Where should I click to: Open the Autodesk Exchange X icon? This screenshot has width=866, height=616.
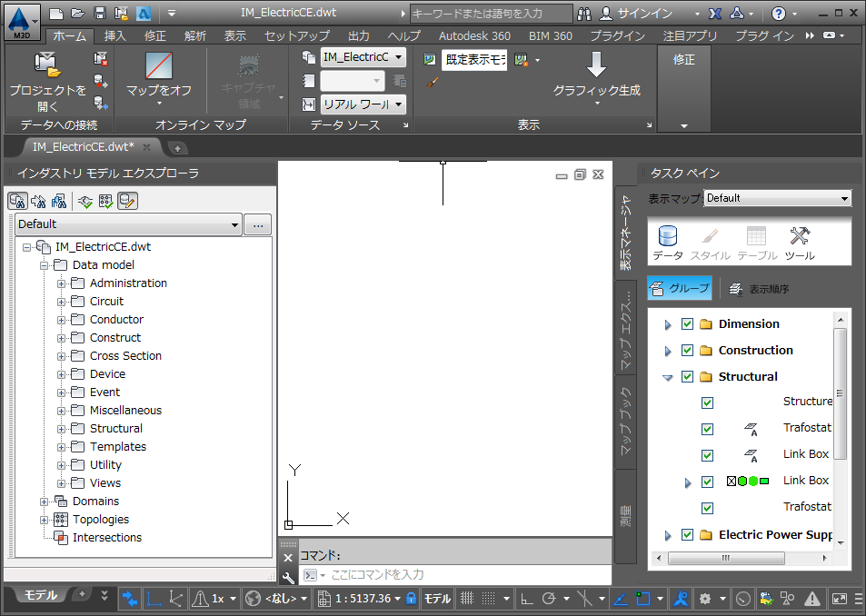click(x=714, y=14)
